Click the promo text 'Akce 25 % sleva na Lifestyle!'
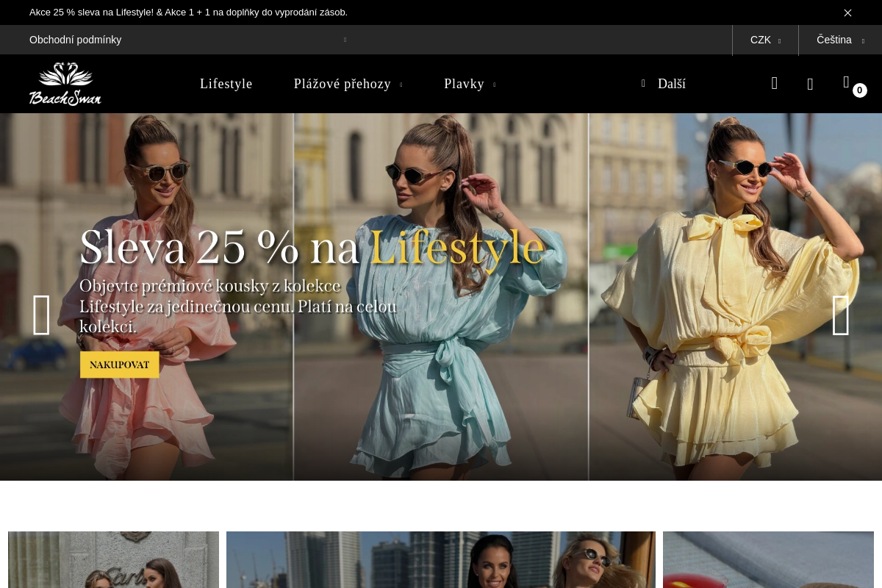 [x=92, y=12]
